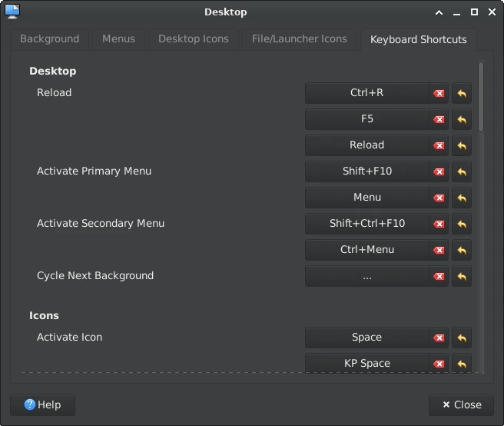Clear the Cycle Next Background shortcut

439,276
